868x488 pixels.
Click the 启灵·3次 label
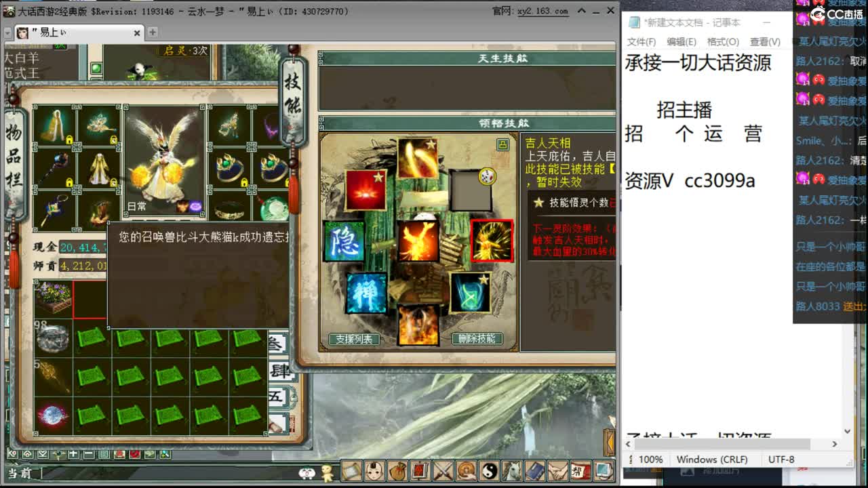(x=184, y=50)
